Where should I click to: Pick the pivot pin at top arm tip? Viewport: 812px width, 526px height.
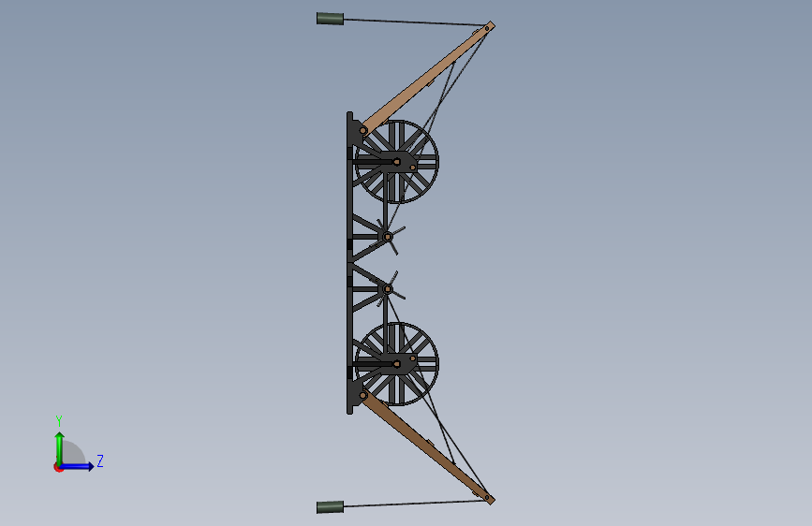(487, 28)
